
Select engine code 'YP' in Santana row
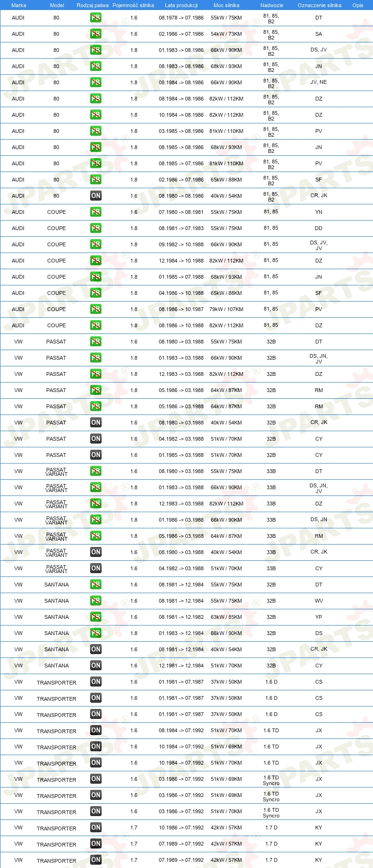[x=319, y=617]
